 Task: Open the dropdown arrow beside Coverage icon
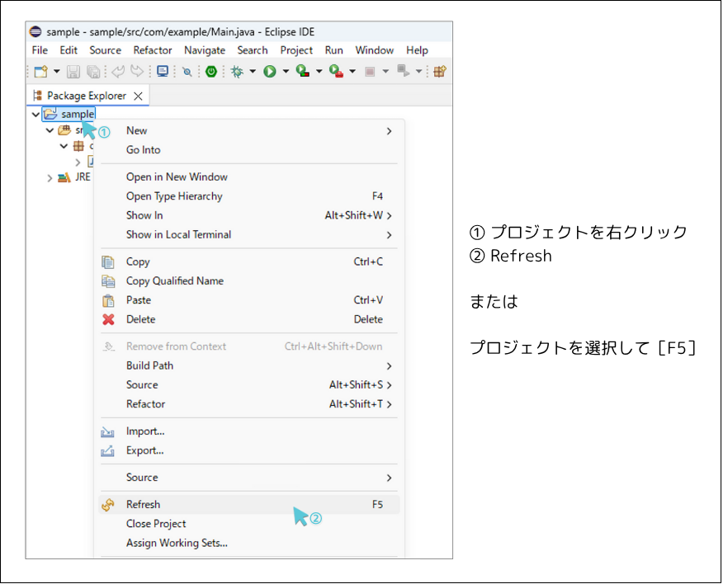coord(319,72)
